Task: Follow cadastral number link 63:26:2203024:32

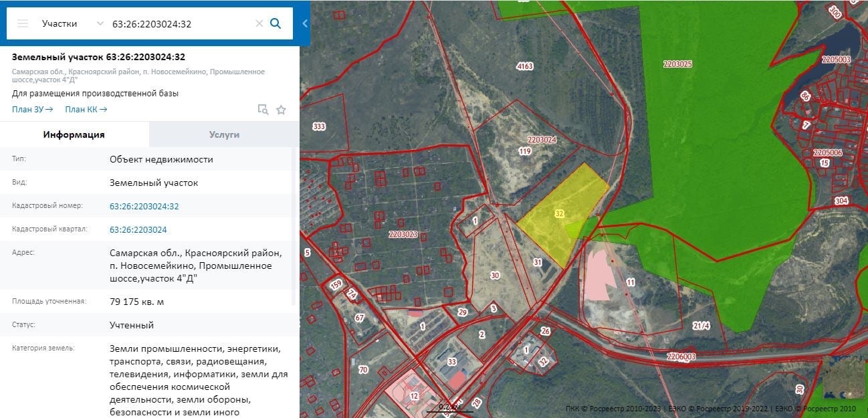Action: pyautogui.click(x=144, y=207)
